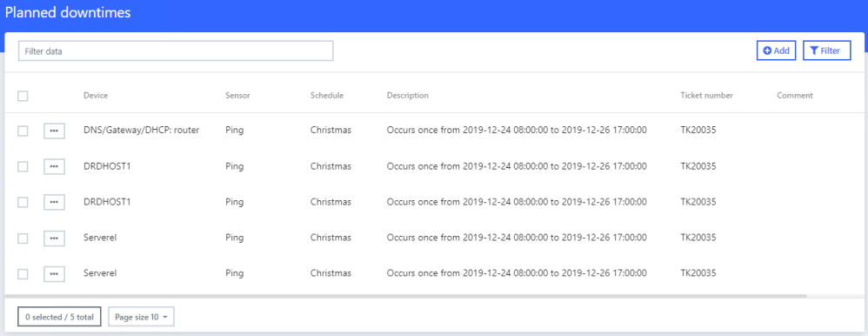Open three-dots menu for first DRDHOST1 row
Image resolution: width=868 pixels, height=336 pixels.
point(54,166)
